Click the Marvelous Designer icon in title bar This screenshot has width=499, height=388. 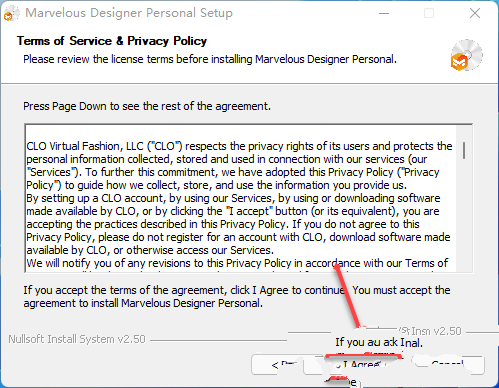pos(10,14)
